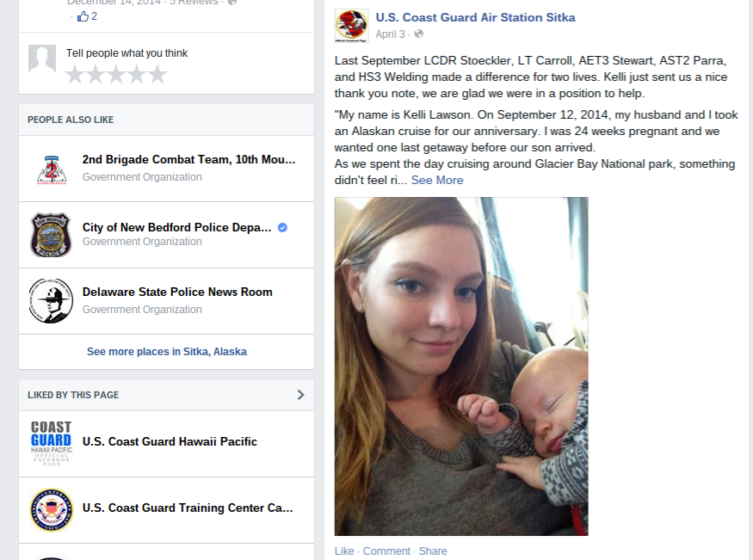Open Coast Guard Hawaii Pacific logo
Image resolution: width=753 pixels, height=560 pixels.
[51, 443]
